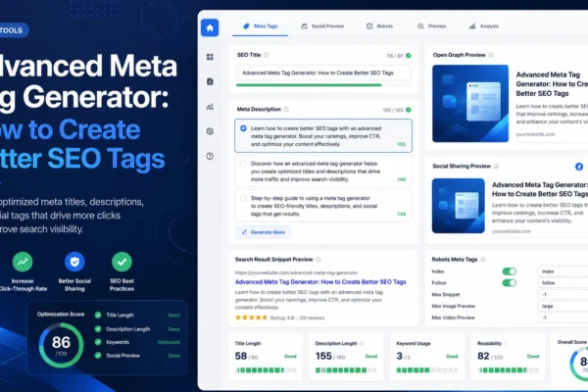Image resolution: width=588 pixels, height=392 pixels.
Task: Click the Facebook icon in Social Sharing Preview
Action: (579, 167)
